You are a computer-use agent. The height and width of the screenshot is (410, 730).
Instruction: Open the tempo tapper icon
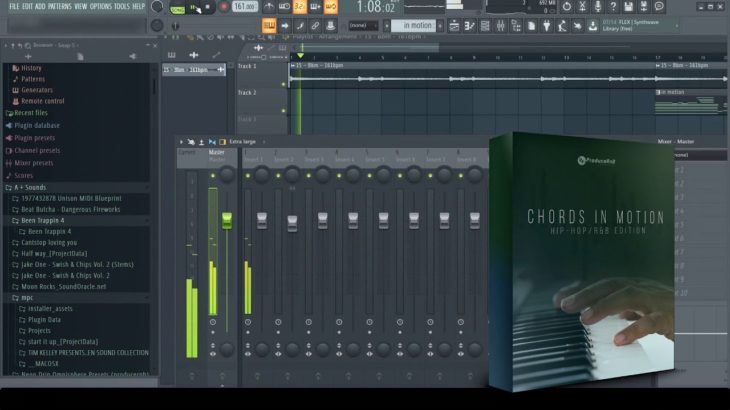pyautogui.click(x=562, y=26)
